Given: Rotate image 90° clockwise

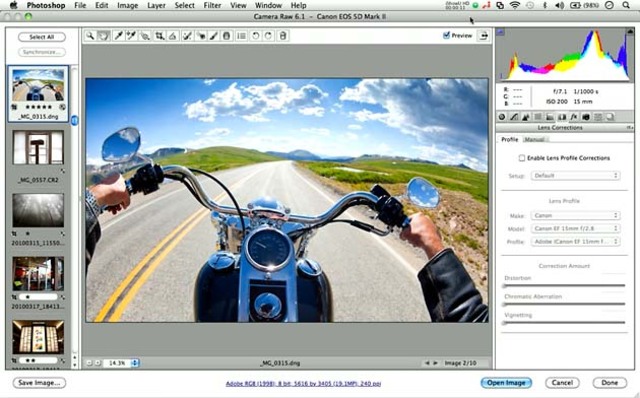Looking at the screenshot, I should (x=269, y=36).
